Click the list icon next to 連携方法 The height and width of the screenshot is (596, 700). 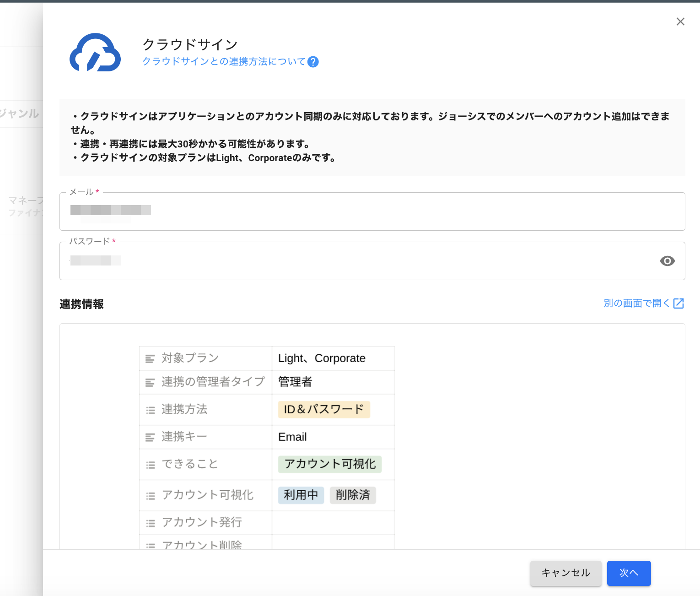pos(150,410)
